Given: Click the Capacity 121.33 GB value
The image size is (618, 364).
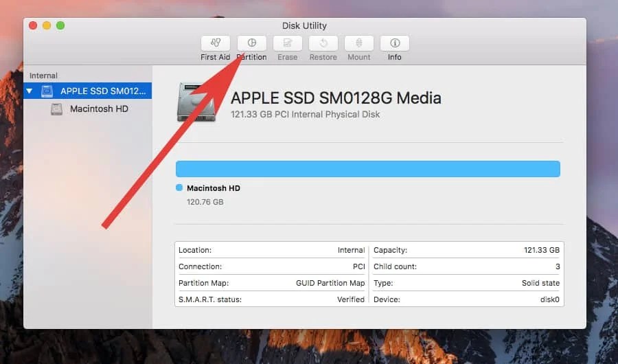Looking at the screenshot, I should (x=542, y=250).
